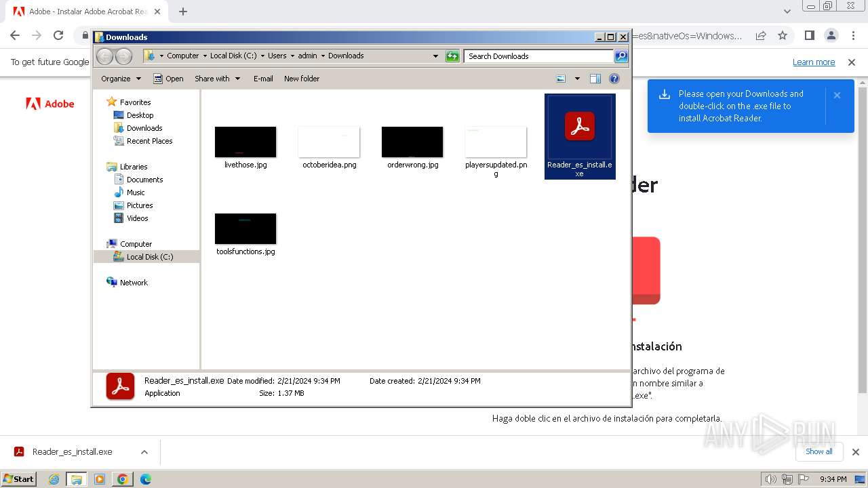The width and height of the screenshot is (868, 488).
Task: Go to admin in the address breadcrumb
Action: click(307, 56)
